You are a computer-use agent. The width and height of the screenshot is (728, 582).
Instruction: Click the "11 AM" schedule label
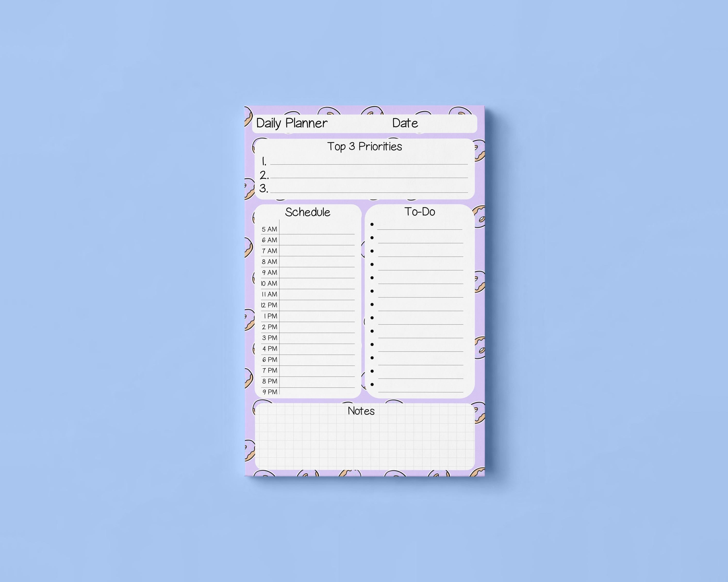coord(269,294)
